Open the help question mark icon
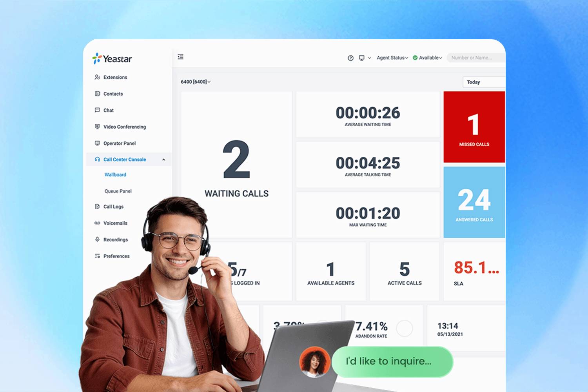 [x=350, y=58]
